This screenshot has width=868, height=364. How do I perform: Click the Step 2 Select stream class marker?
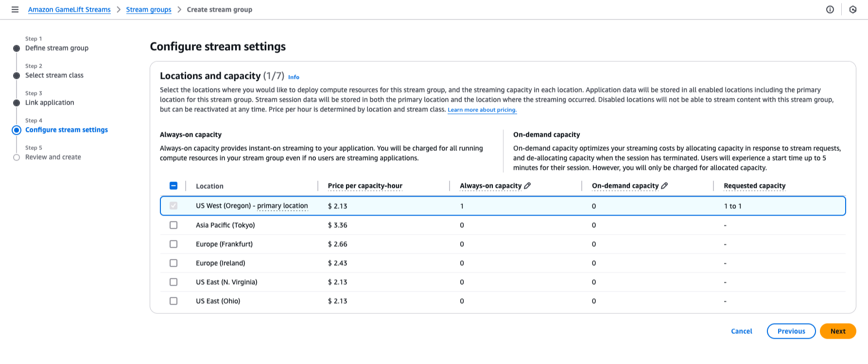(17, 75)
